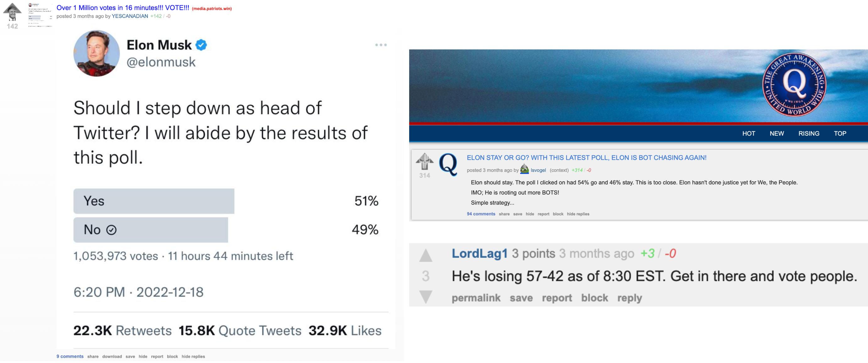Hide replies on the ELON STAY OR GO post
The image size is (868, 363).
578,214
